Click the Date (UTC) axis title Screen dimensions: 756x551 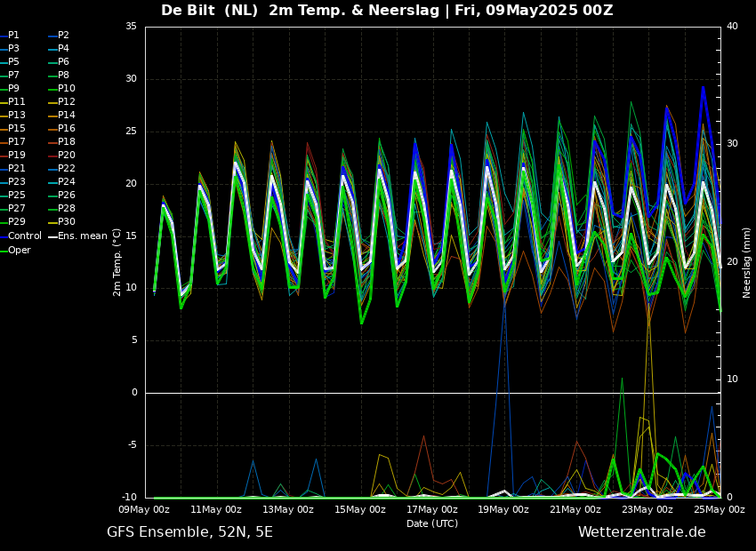coord(432,523)
